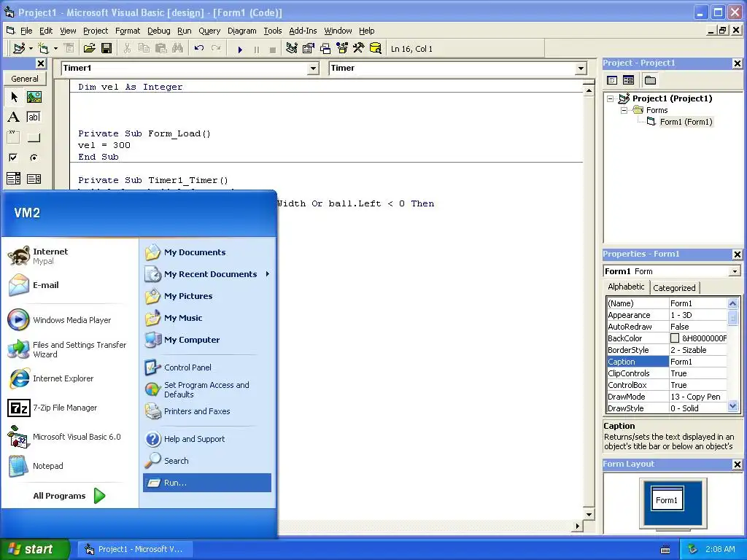747x560 pixels.
Task: Open the Menu Editor toolbar icon
Action: point(69,49)
